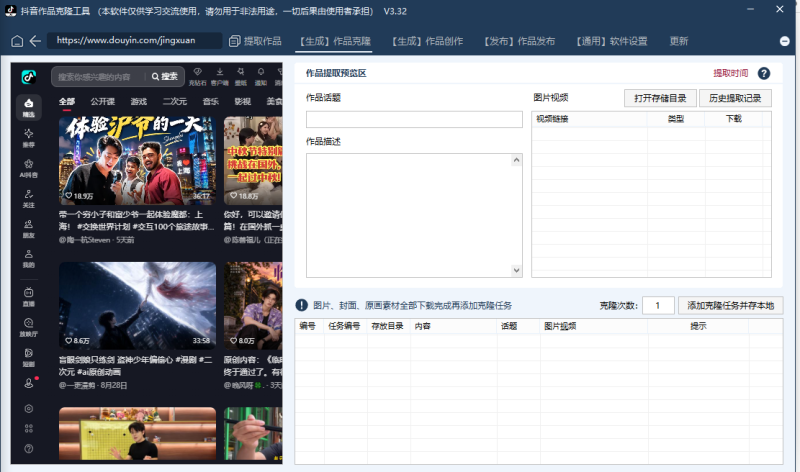
Task: Open the 中秋节特别 video thumbnail
Action: pyautogui.click(x=253, y=161)
